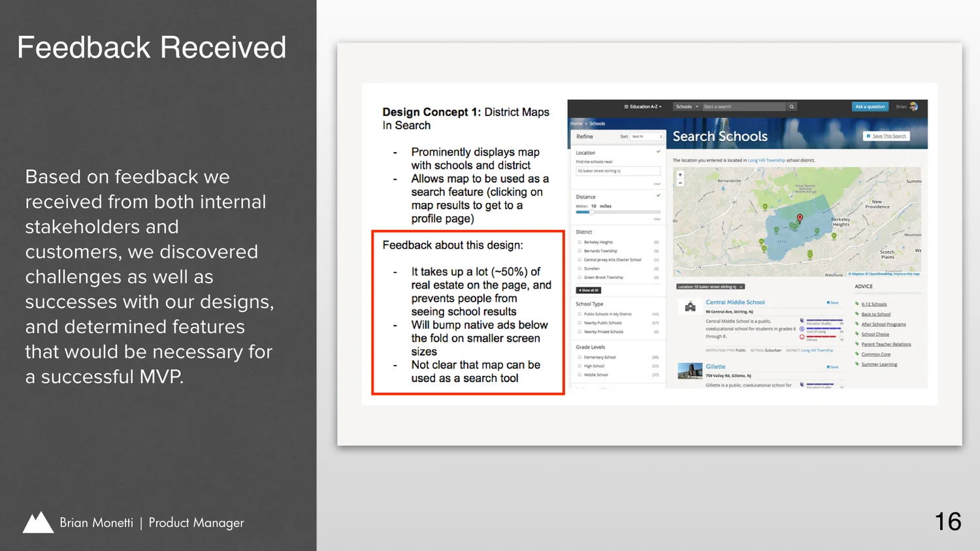Image resolution: width=980 pixels, height=551 pixels.
Task: Click Save This Search button
Action: pos(887,136)
